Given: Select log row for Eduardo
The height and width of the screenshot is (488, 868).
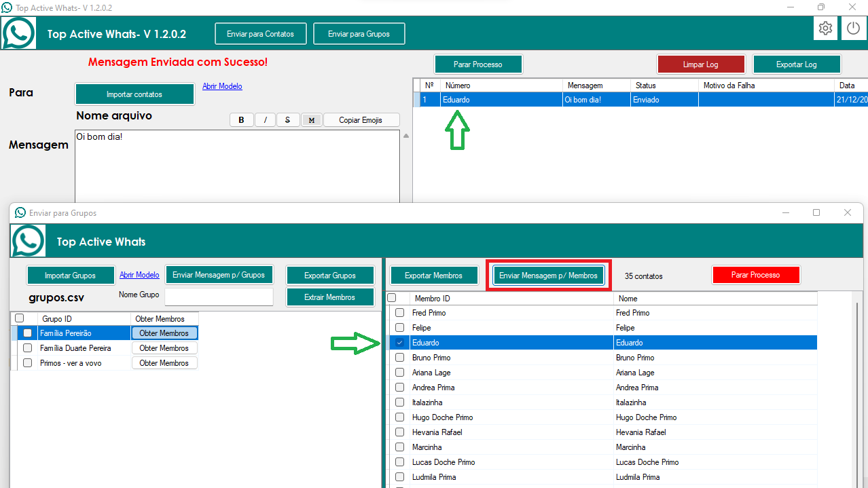Looking at the screenshot, I should pyautogui.click(x=640, y=100).
